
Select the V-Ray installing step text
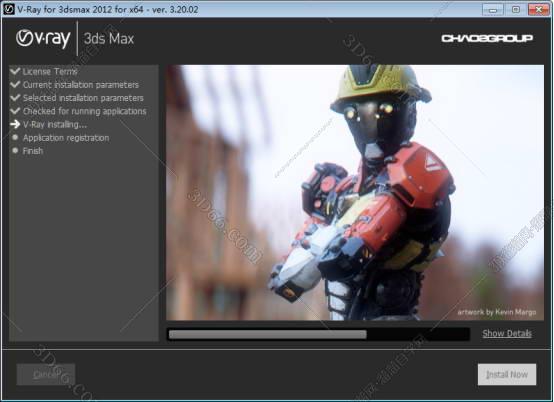point(54,124)
